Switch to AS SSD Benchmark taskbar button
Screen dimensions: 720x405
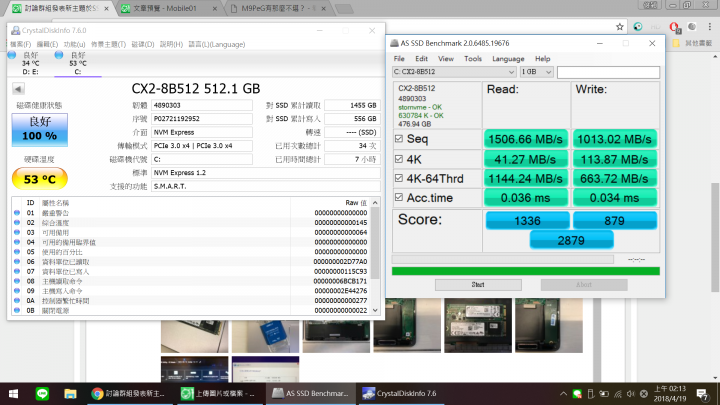(311, 394)
